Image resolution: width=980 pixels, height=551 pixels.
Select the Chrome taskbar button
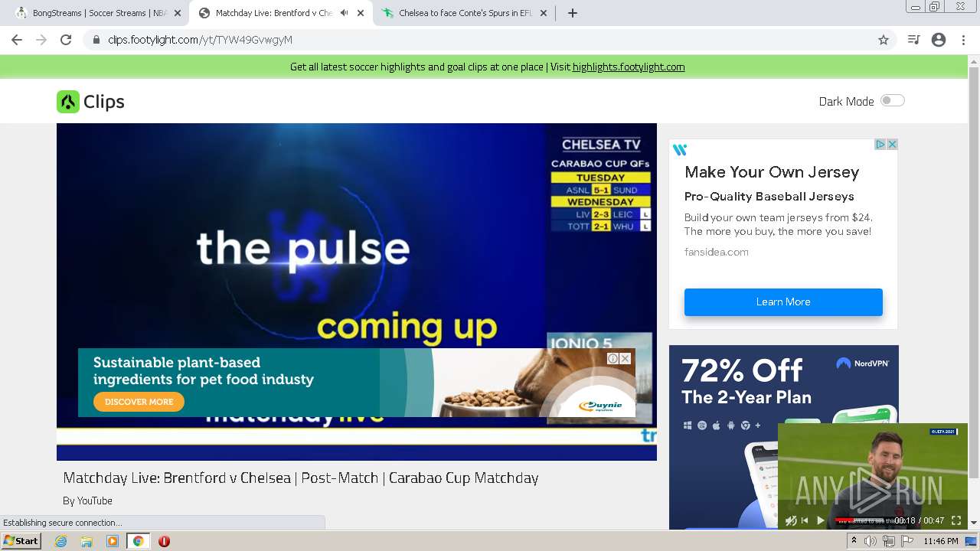pyautogui.click(x=138, y=541)
